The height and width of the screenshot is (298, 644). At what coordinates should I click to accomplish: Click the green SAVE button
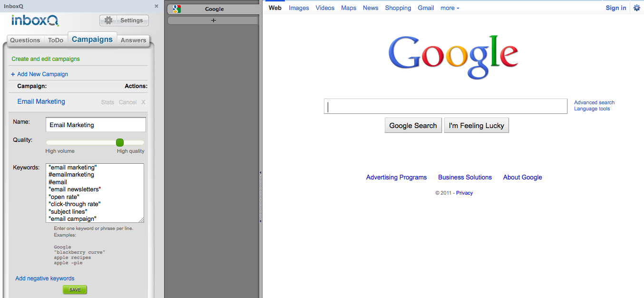coord(75,290)
